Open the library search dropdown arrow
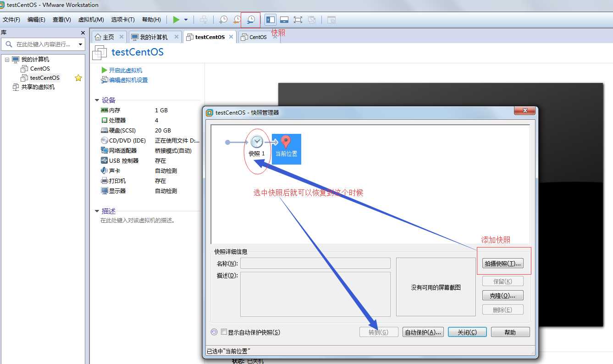Screen dimensions: 613x364 pyautogui.click(x=81, y=44)
